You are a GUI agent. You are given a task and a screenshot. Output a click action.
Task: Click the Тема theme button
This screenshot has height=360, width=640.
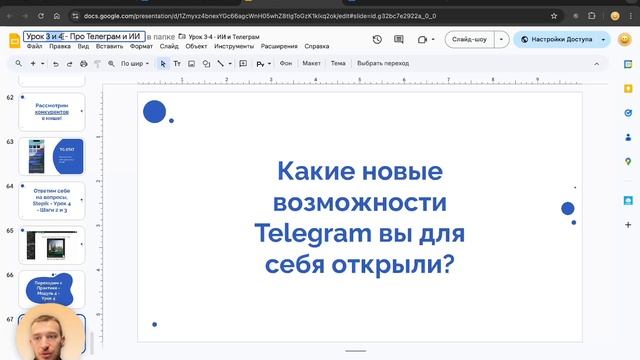pos(338,64)
